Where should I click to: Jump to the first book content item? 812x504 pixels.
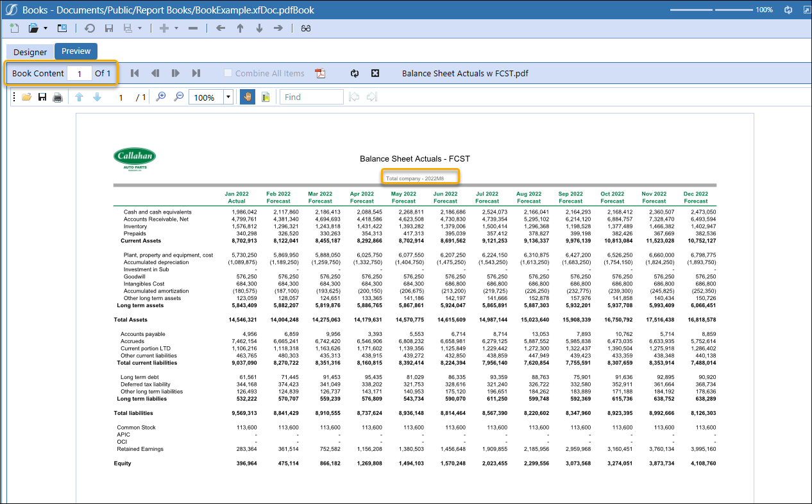tap(135, 73)
